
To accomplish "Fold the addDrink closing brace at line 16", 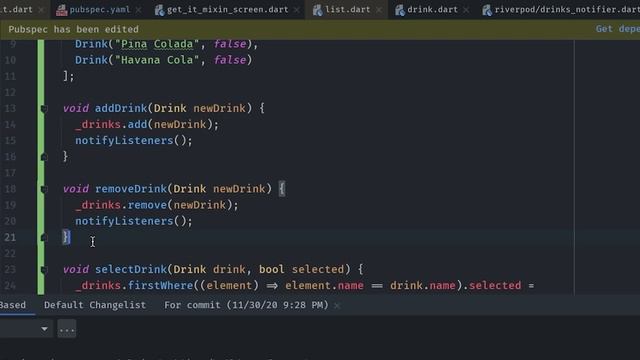I will (x=44, y=157).
